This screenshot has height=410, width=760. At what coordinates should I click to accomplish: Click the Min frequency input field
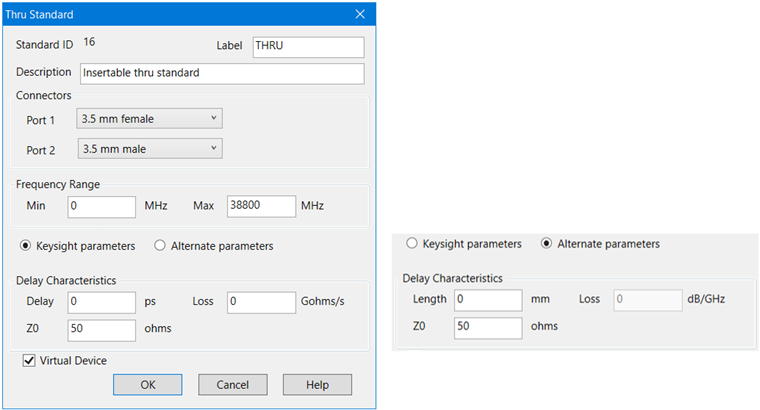point(101,206)
